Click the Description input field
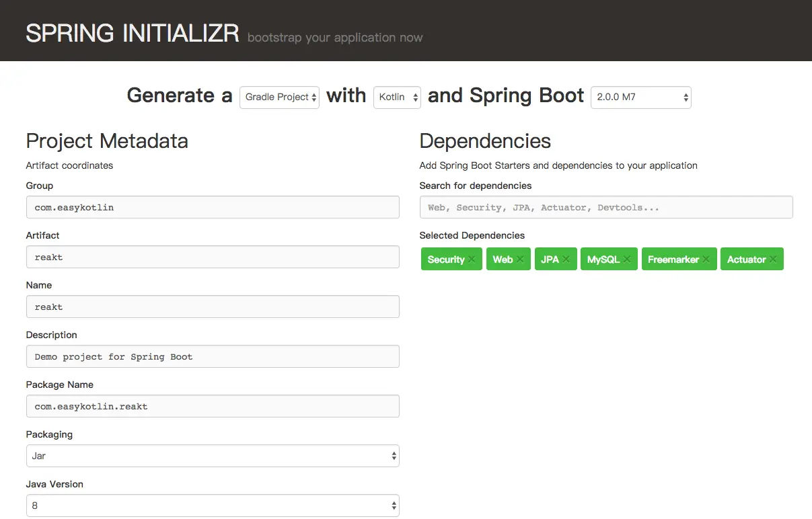This screenshot has width=812, height=519. (213, 356)
